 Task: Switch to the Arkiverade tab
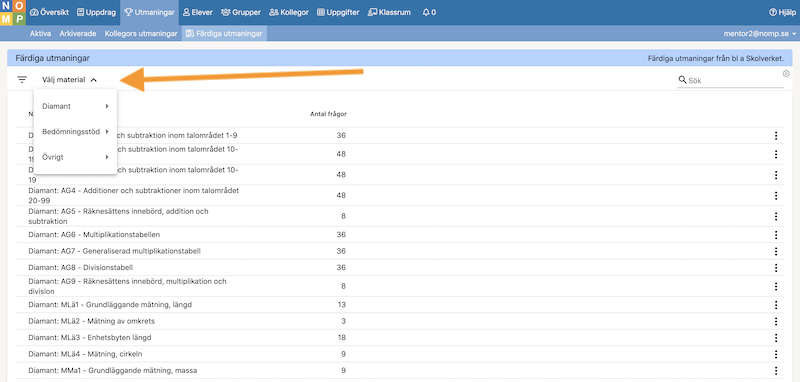click(x=78, y=34)
